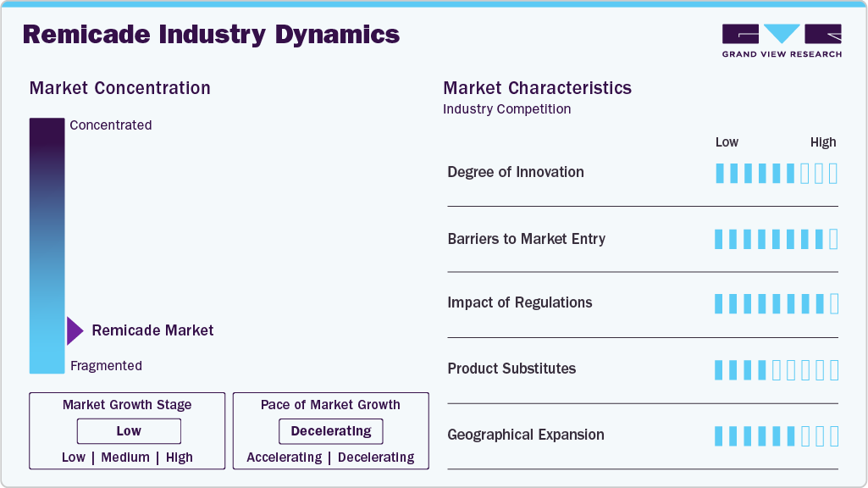The image size is (868, 488).
Task: Click the Fragmented label at bottom of scale
Action: 106,366
